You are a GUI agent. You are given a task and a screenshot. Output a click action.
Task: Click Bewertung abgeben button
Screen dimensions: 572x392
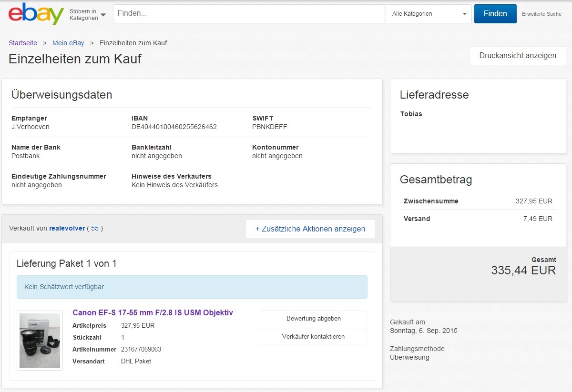313,318
